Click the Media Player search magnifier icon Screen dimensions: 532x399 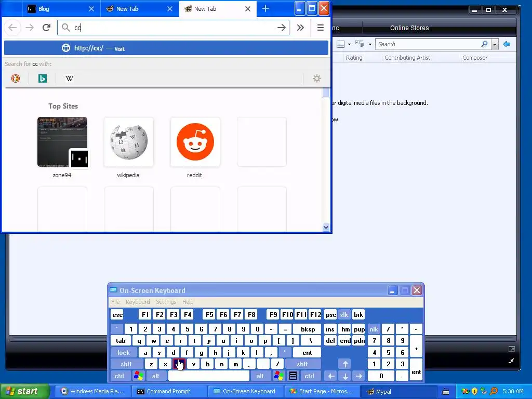click(x=485, y=44)
